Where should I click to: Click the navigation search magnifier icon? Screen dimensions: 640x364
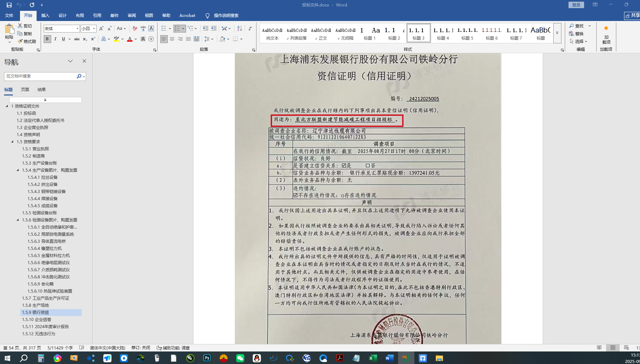[79, 76]
